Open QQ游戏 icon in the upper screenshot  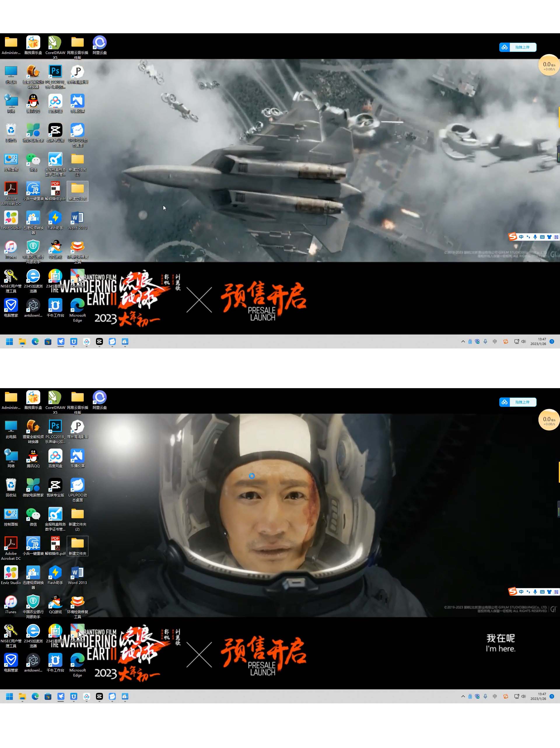(x=55, y=249)
